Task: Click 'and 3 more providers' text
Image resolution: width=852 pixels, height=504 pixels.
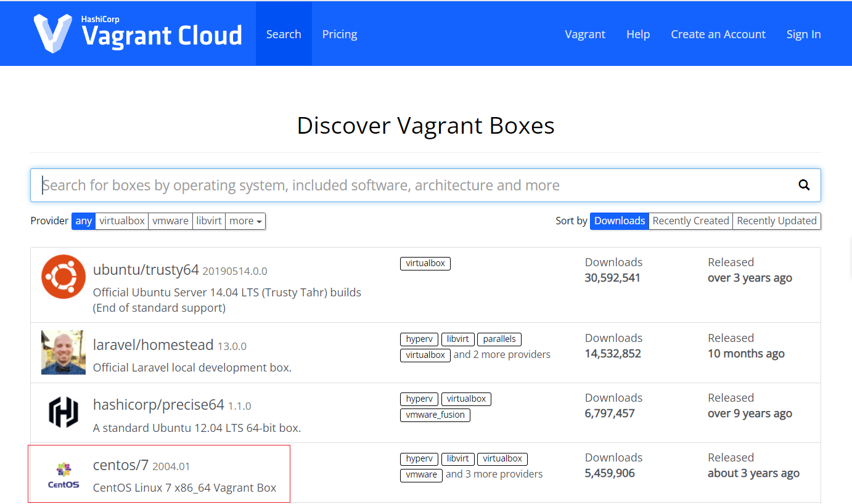Action: pos(494,474)
